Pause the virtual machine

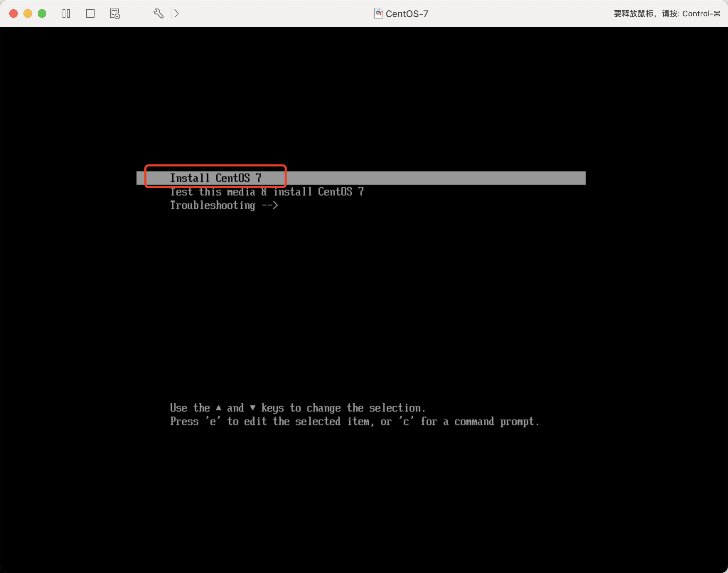66,14
